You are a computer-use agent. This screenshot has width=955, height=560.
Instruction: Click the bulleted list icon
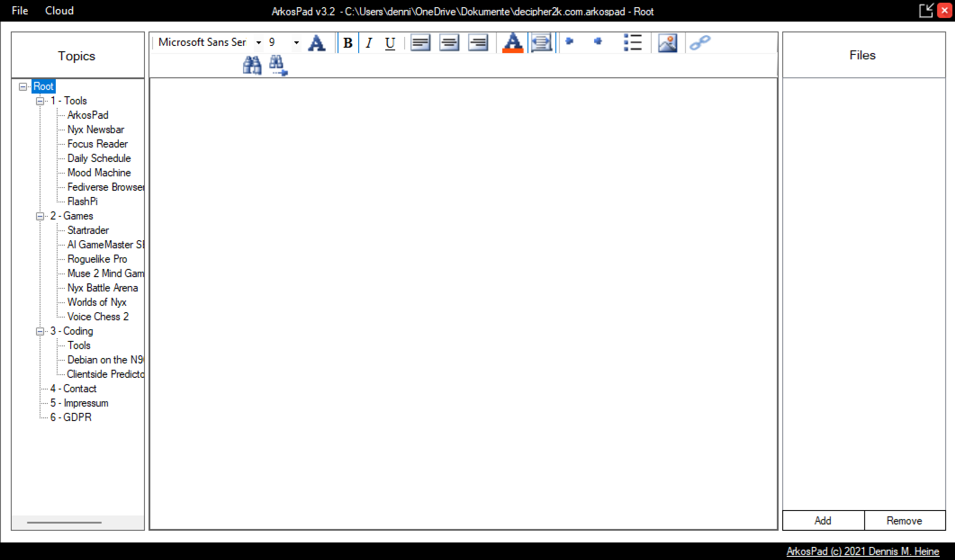pos(632,43)
